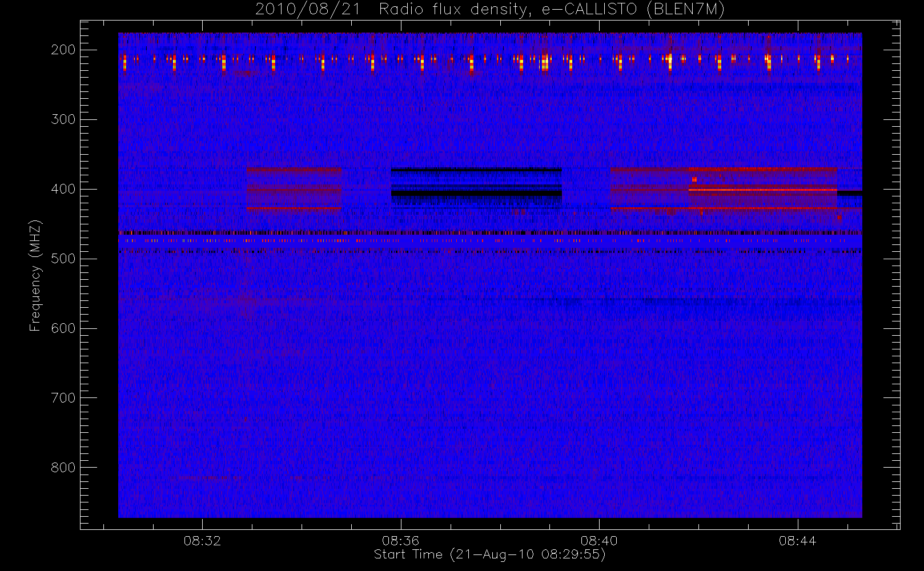The image size is (924, 571).
Task: Click the 08:44 time tick label
Action: pos(797,541)
